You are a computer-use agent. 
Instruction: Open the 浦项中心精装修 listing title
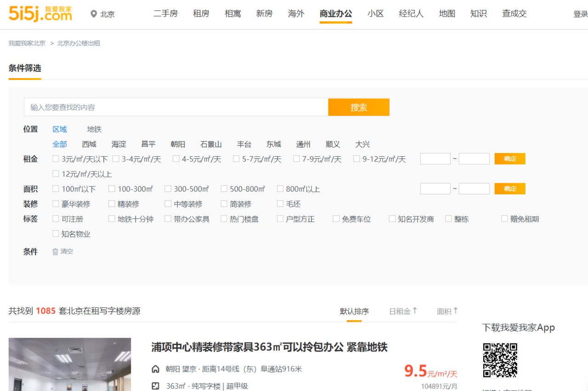(270, 347)
